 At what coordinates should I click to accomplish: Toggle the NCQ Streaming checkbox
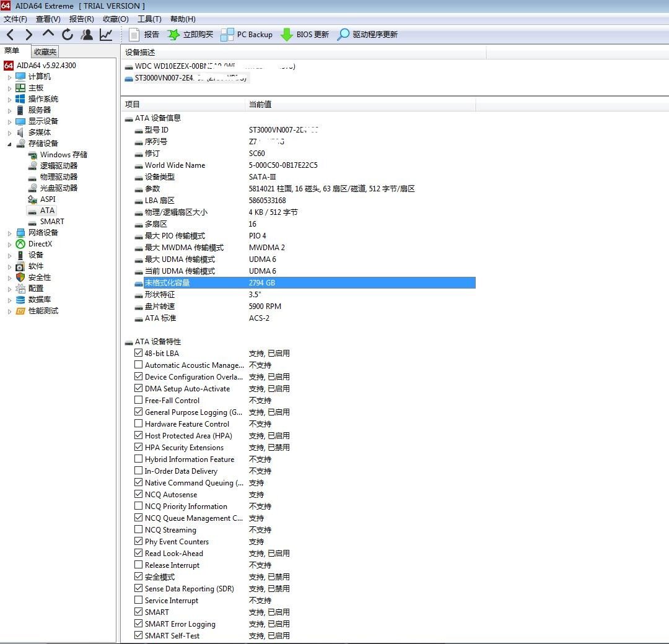point(138,529)
